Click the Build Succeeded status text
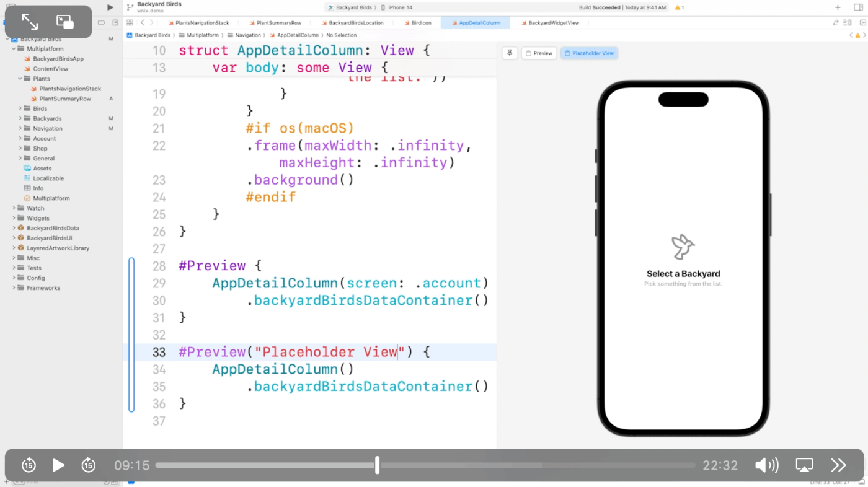The image size is (868, 487). point(599,7)
